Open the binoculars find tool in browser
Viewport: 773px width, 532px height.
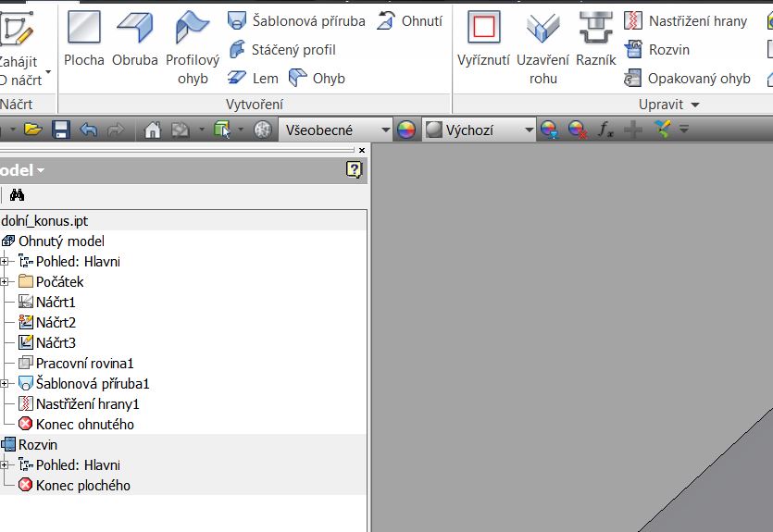pos(17,194)
